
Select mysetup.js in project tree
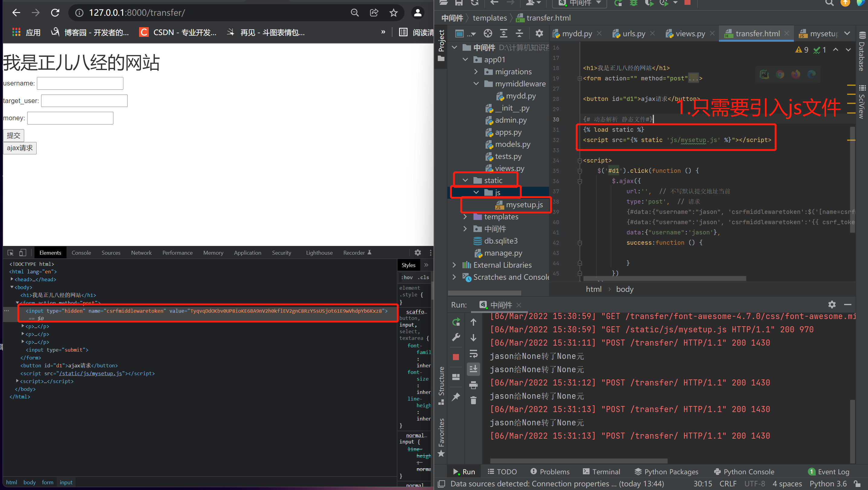(x=519, y=205)
